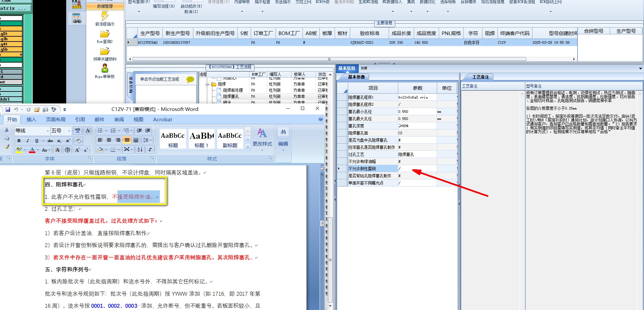This screenshot has height=310, width=644.
Task: Align text left in Word
Action: click(x=100, y=140)
